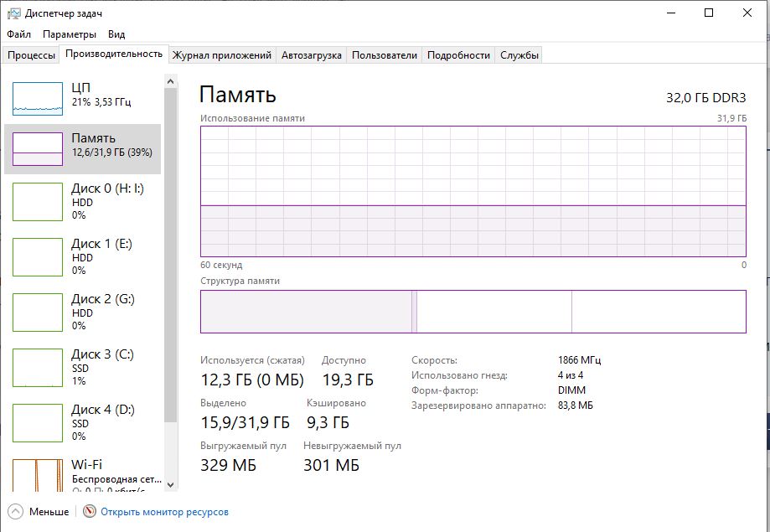Select the CPU (ЦП) mini graph thumbnail
The image size is (770, 532).
tap(38, 99)
